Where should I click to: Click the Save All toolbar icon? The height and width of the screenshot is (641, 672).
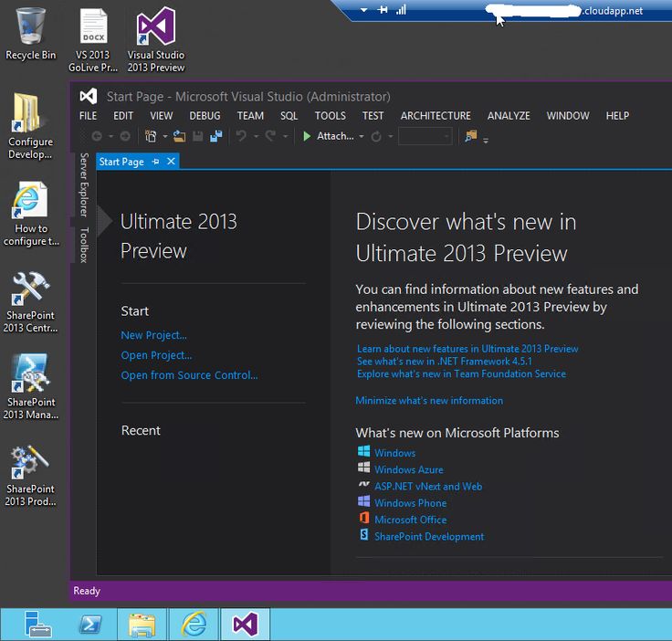click(216, 136)
